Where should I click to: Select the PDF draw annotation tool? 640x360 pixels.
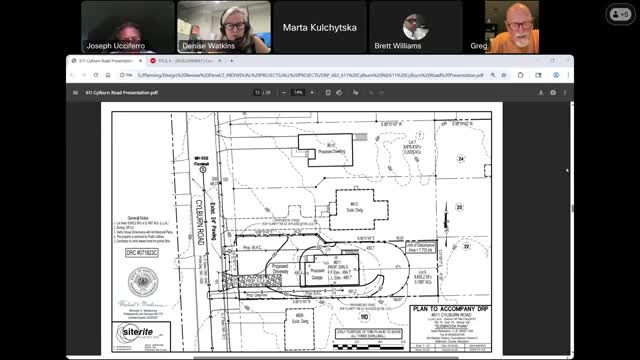pos(356,93)
